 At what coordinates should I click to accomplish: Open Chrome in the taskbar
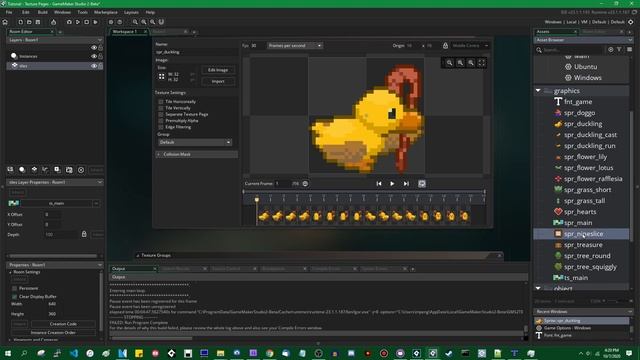tap(269, 353)
